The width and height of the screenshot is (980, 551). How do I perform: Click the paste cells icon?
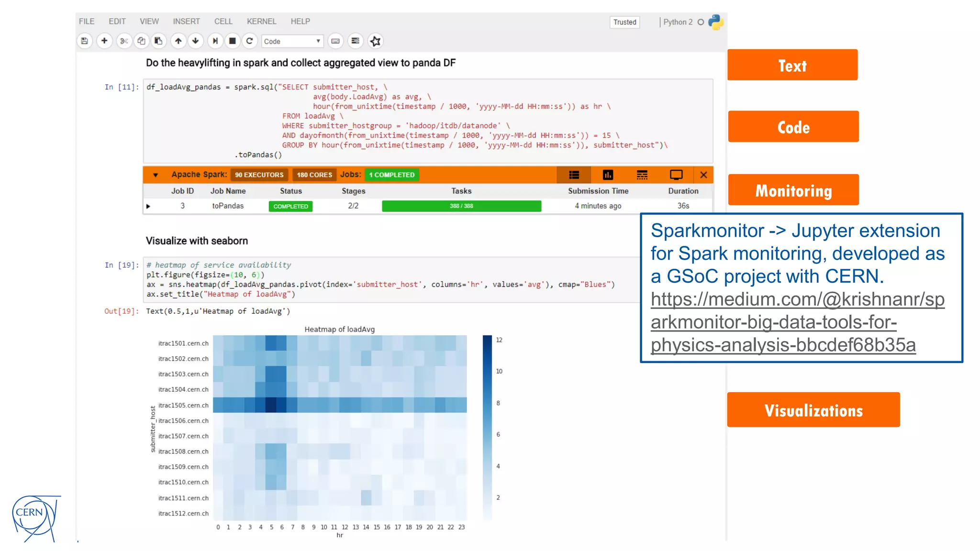158,41
